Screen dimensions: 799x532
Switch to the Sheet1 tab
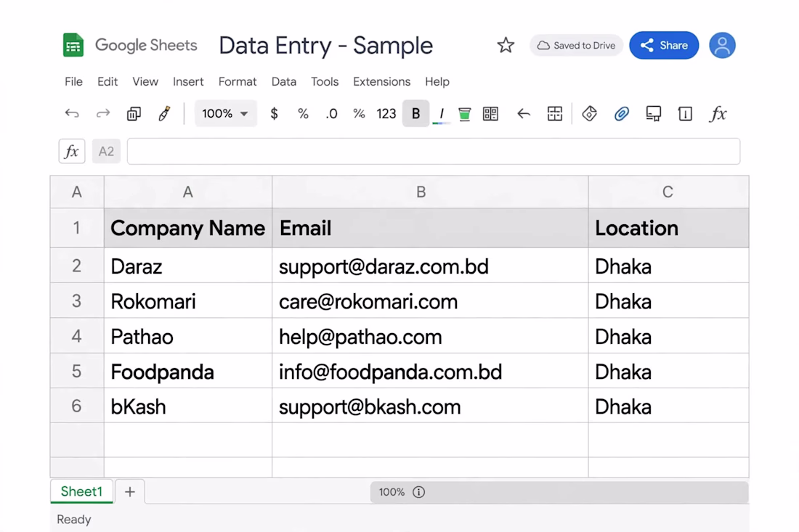pos(81,491)
